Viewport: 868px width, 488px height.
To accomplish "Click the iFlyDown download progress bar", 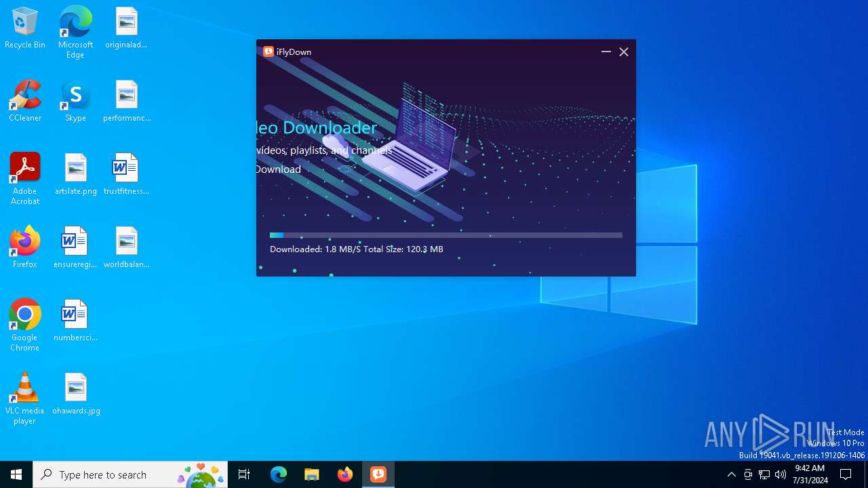I will pos(446,235).
